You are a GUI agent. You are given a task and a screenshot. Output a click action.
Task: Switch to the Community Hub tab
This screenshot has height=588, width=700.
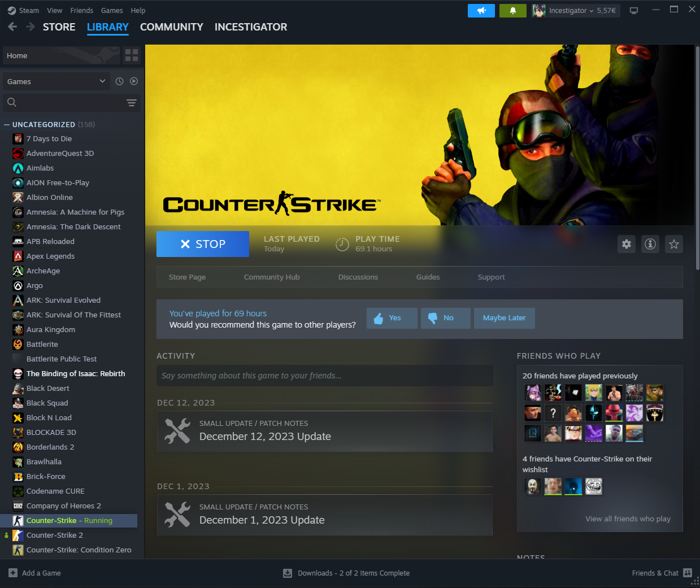[x=272, y=277]
